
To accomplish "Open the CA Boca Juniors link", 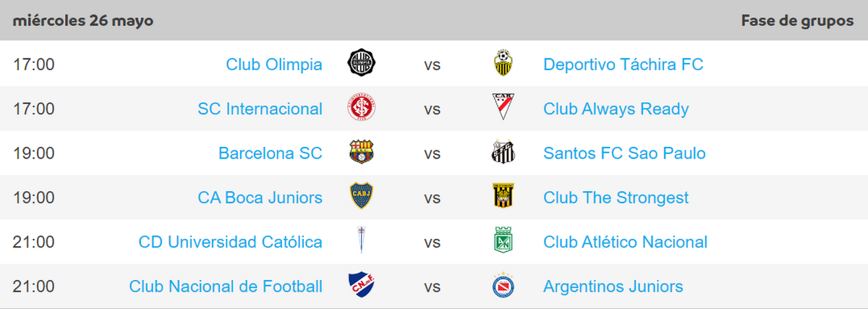I will pos(260,198).
